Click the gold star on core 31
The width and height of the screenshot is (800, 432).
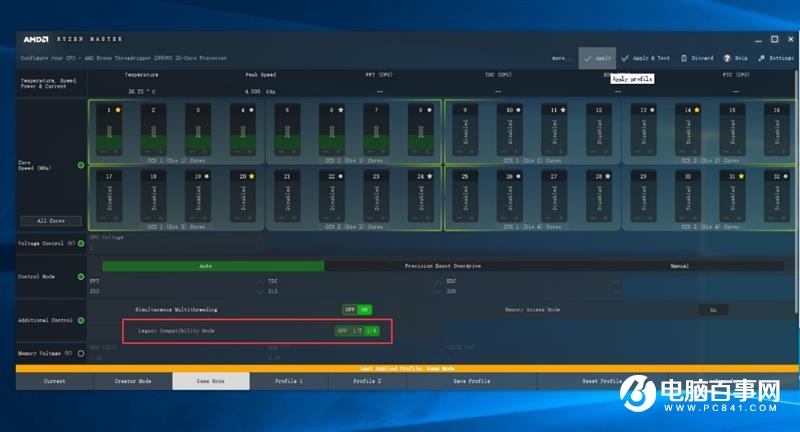click(741, 176)
